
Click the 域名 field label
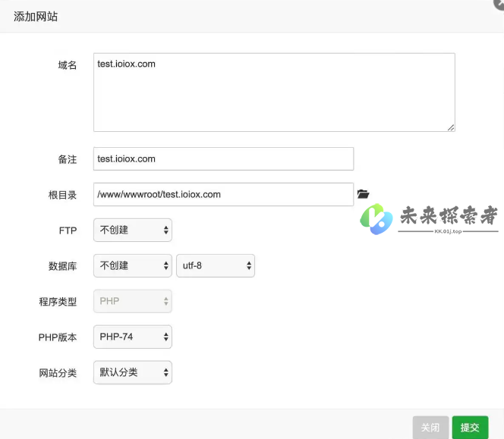[x=68, y=65]
